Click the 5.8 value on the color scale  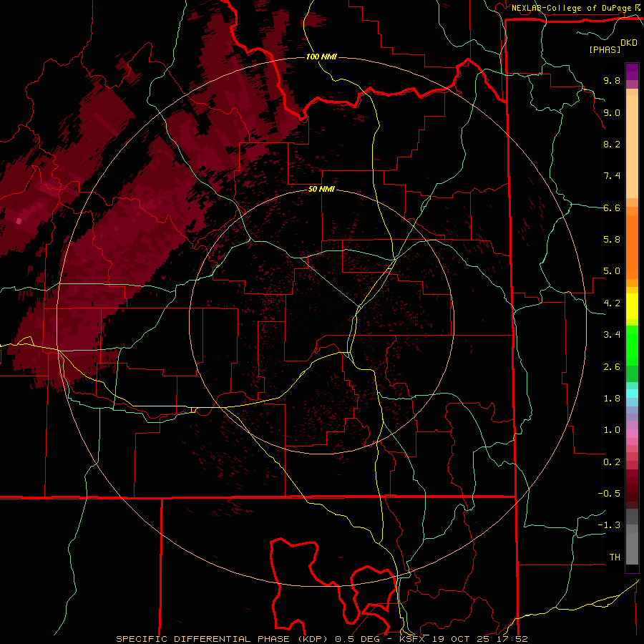coord(612,240)
